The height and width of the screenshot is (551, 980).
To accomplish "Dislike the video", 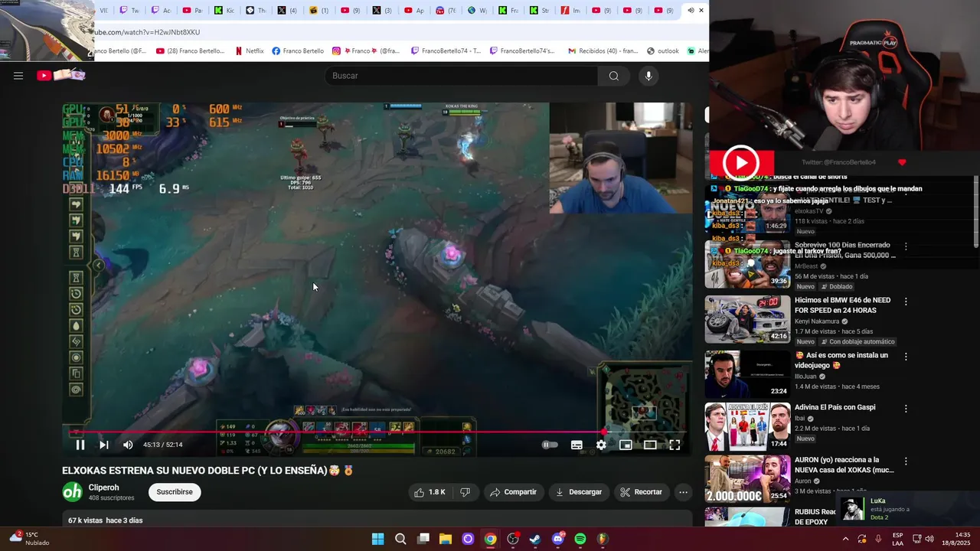I will click(x=465, y=492).
